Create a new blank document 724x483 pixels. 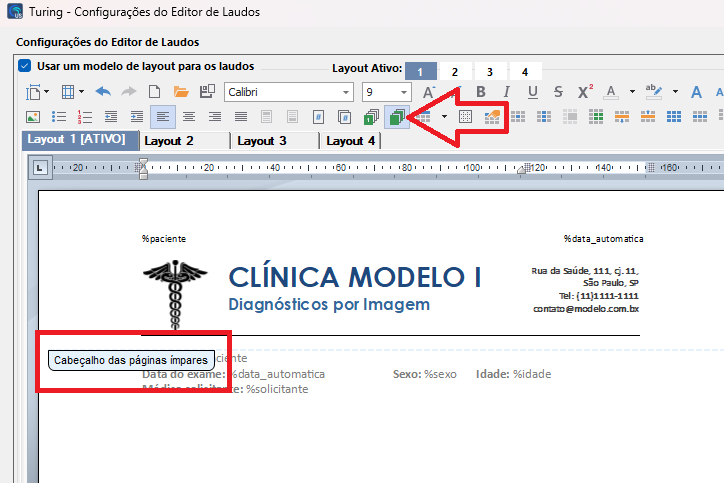155,92
